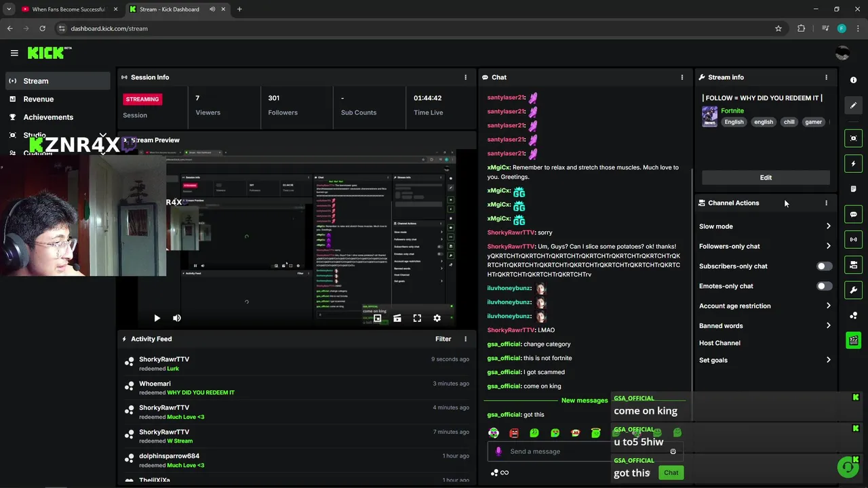868x488 pixels.
Task: Open the Stream info panel three-dot menu
Action: 826,77
